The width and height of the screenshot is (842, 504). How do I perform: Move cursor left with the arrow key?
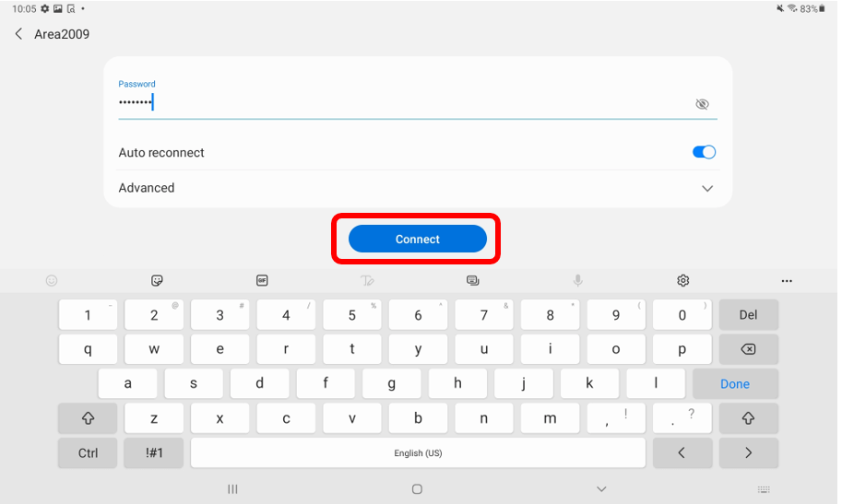pyautogui.click(x=682, y=453)
